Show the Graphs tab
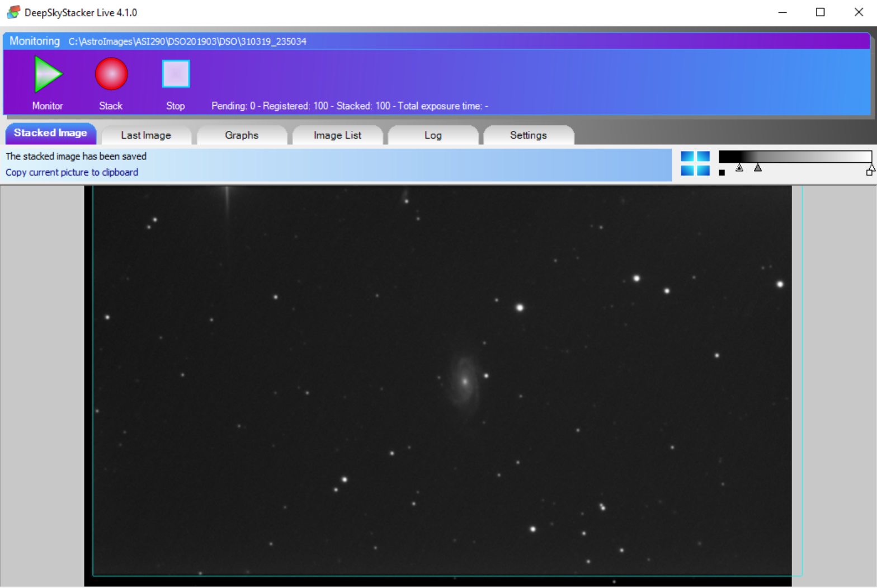Image resolution: width=877 pixels, height=588 pixels. [x=242, y=135]
